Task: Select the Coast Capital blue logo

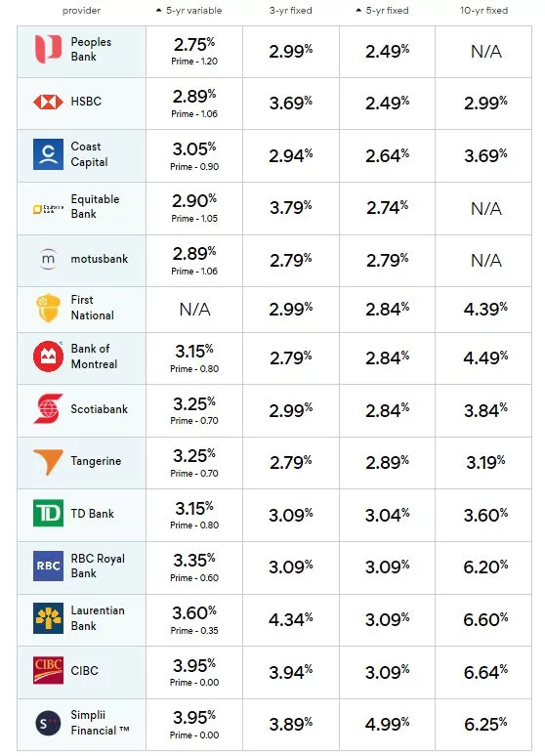Action: coord(48,154)
